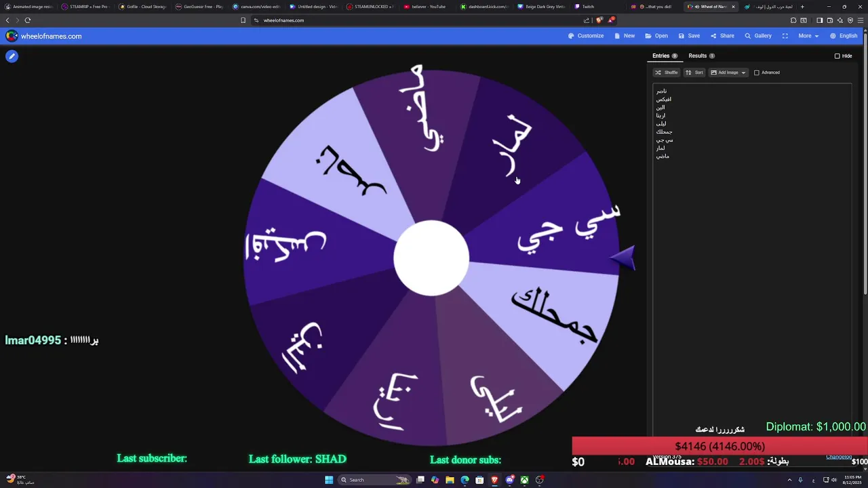Click the Share button
Image resolution: width=868 pixels, height=488 pixels.
click(722, 36)
